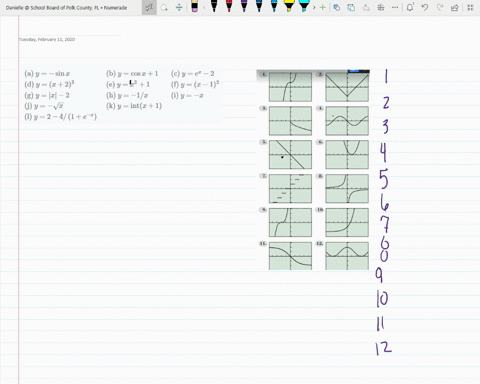Select graph 10 exponential curve thumbnail

(x=347, y=222)
